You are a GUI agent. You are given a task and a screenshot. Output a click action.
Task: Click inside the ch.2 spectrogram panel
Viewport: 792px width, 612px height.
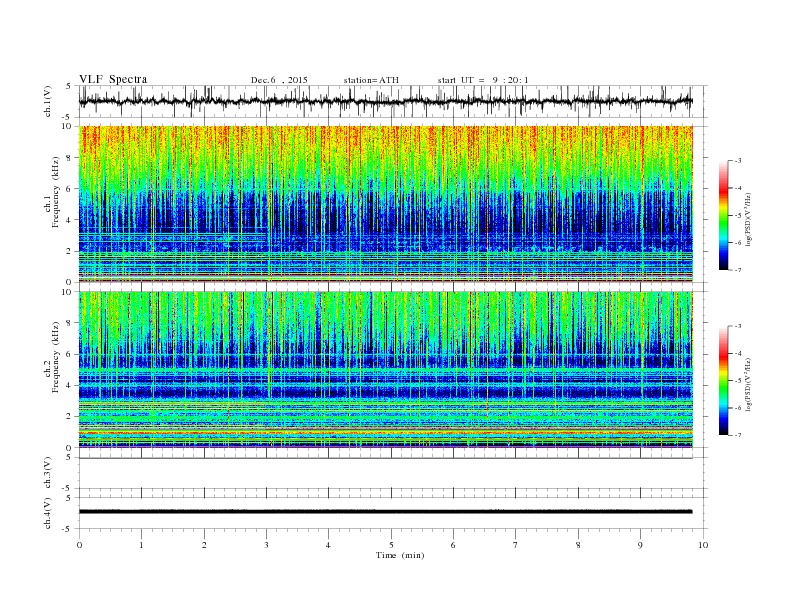(385, 369)
